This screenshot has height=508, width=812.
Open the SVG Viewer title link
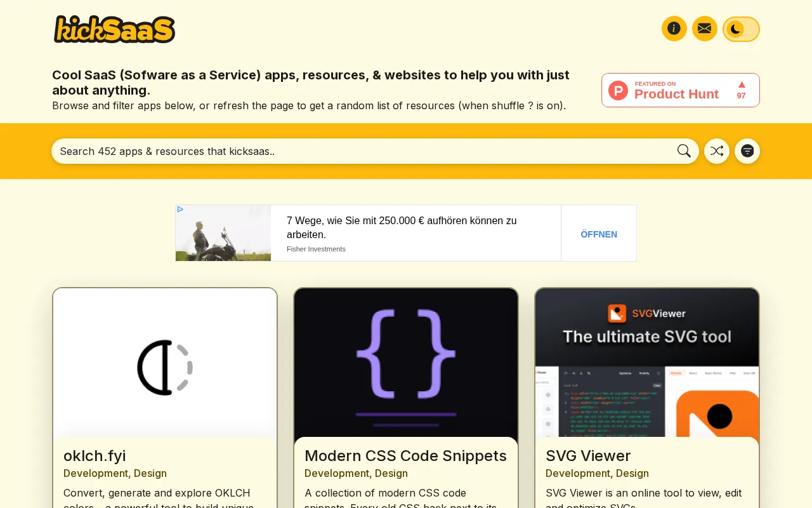point(588,456)
